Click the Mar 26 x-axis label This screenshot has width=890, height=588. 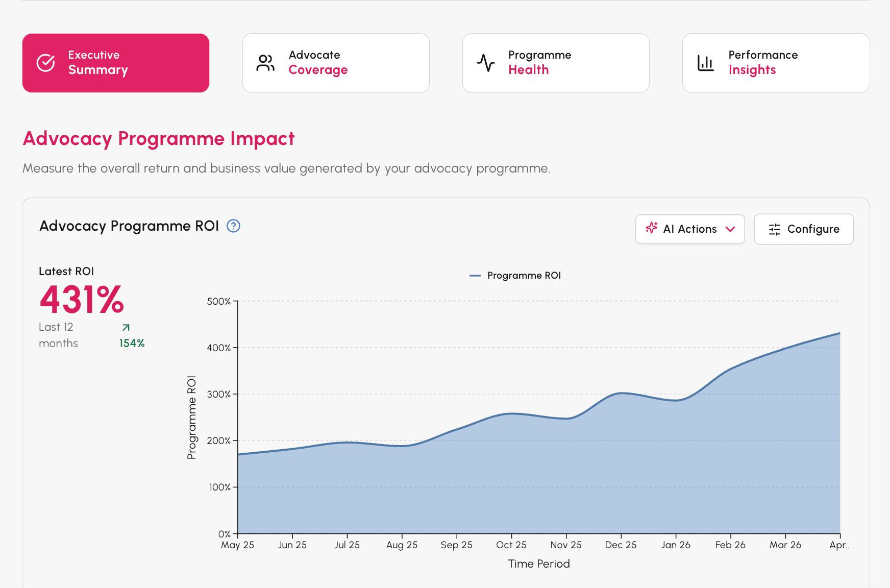[x=785, y=545]
